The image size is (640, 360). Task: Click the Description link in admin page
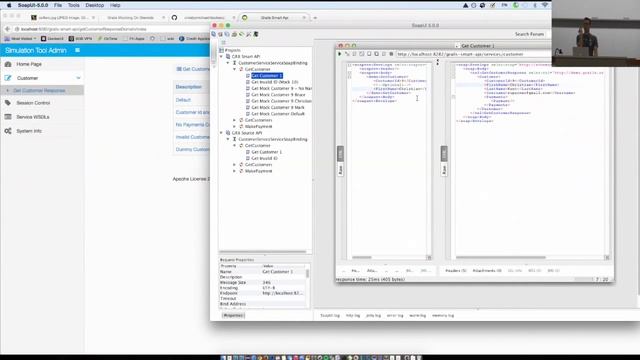point(189,87)
